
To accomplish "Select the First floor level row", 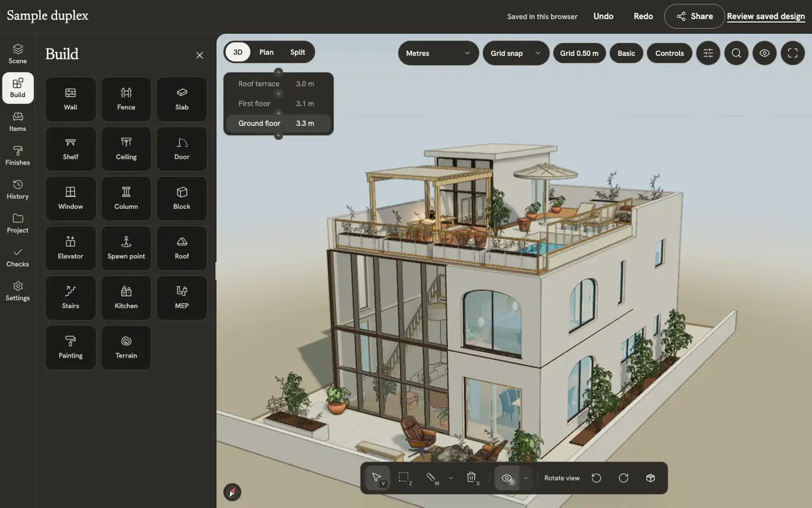I will point(278,104).
